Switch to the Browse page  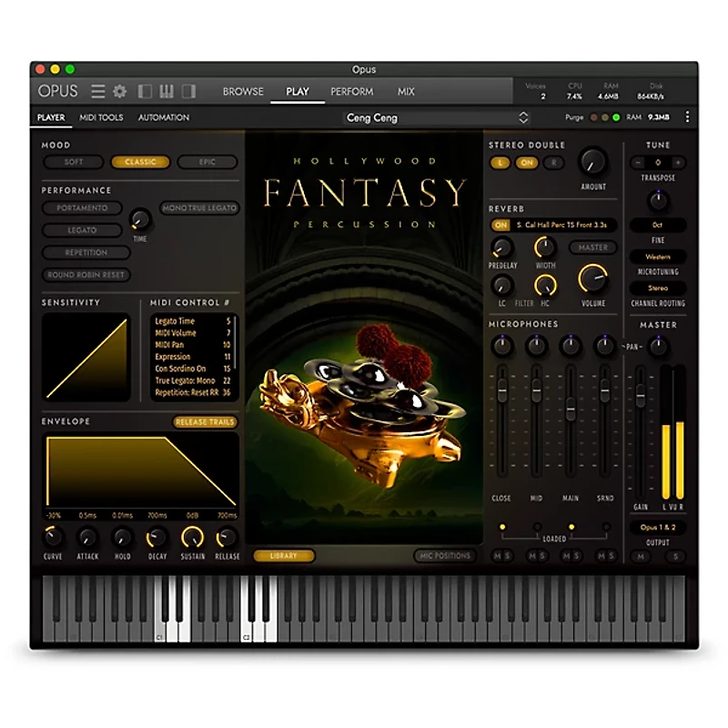pyautogui.click(x=243, y=92)
